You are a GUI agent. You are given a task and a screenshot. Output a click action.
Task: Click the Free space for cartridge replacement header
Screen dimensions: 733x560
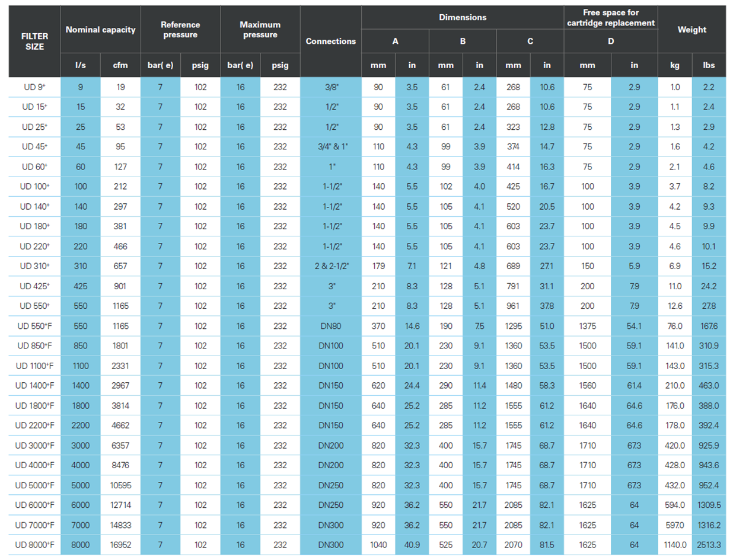pyautogui.click(x=610, y=17)
